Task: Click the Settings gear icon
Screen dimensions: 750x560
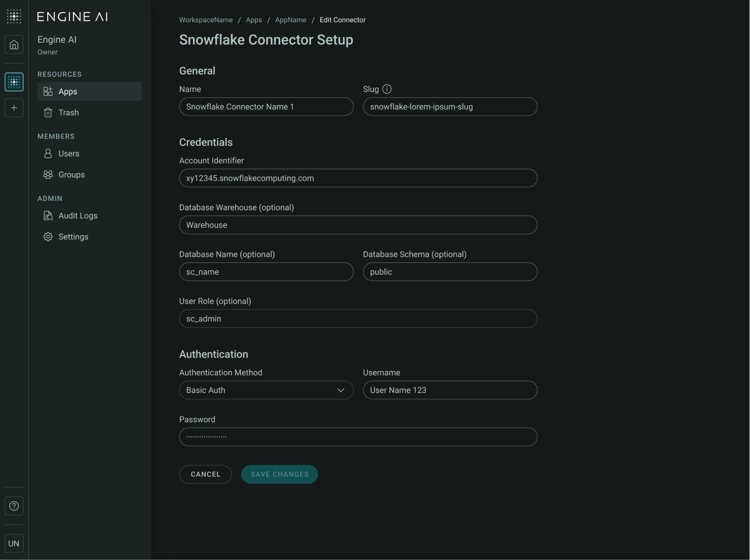Action: point(48,237)
